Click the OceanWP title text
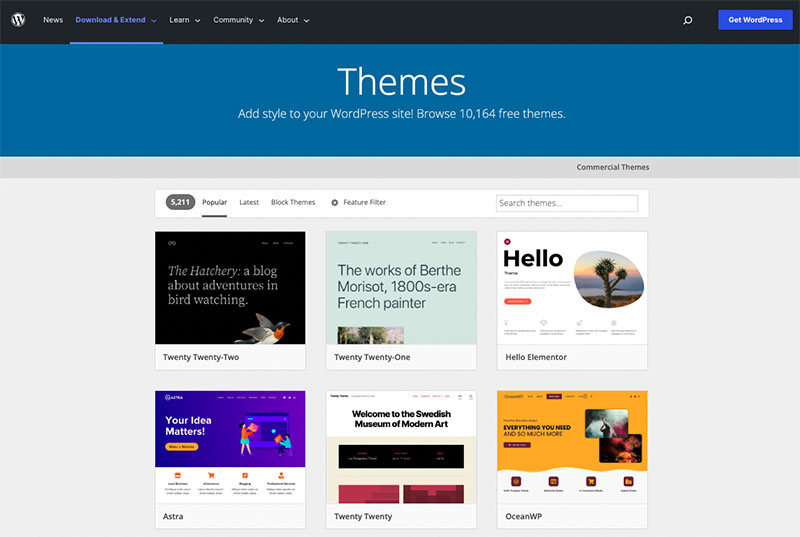800x537 pixels. [x=523, y=516]
